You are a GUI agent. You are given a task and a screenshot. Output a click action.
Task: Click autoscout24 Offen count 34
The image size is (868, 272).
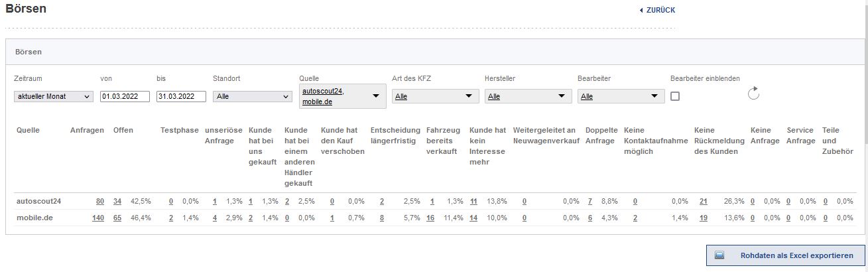tap(117, 201)
